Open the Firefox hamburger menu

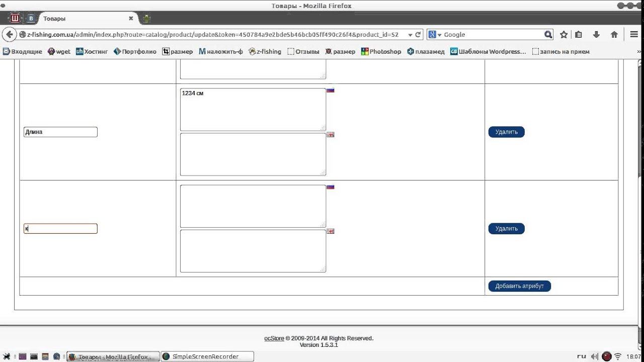point(634,35)
